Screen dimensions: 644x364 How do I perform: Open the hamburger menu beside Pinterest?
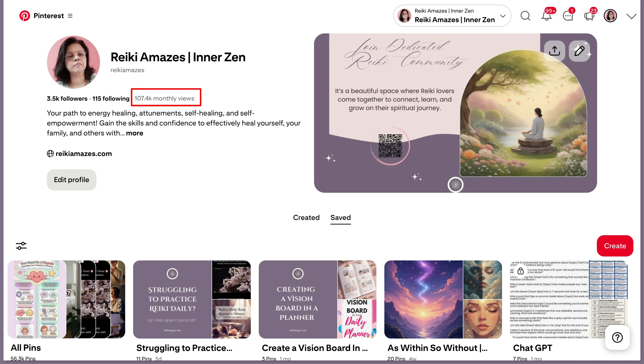click(x=70, y=16)
